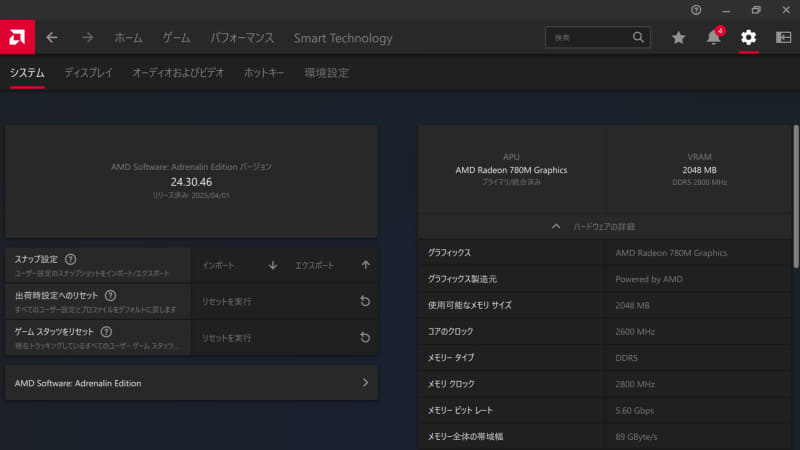Click help icon next to スナップ設定
The image size is (800, 450).
coord(70,259)
